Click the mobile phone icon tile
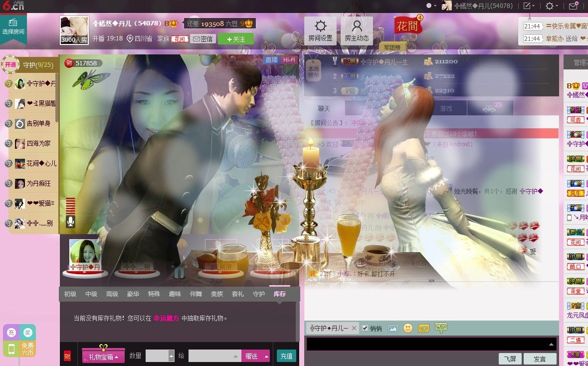The width and height of the screenshot is (588, 366). pos(11,349)
